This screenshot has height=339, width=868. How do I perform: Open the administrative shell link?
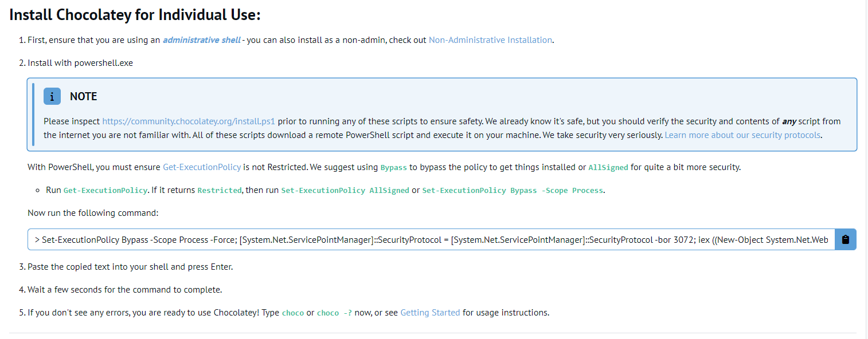[x=201, y=40]
